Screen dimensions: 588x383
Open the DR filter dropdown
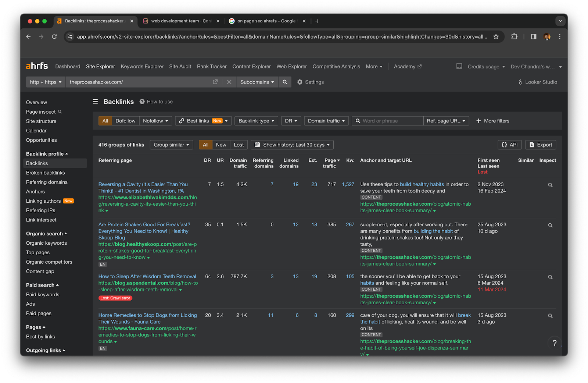(291, 121)
